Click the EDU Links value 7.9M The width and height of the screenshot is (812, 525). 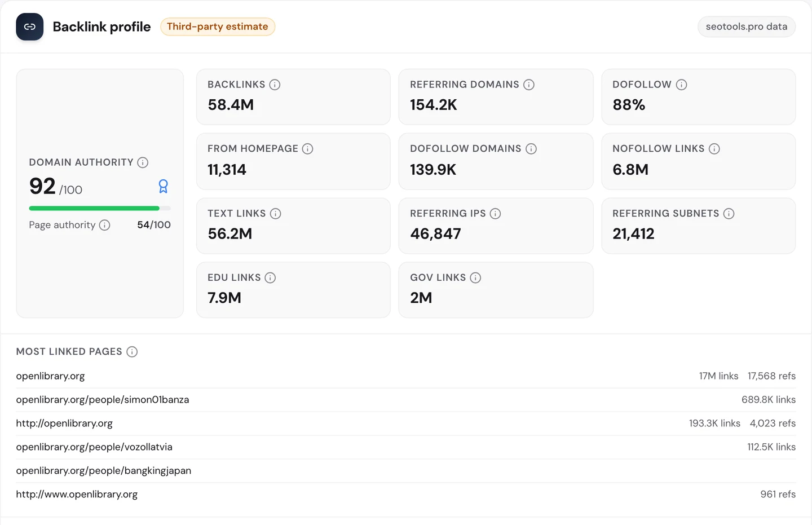coord(224,298)
